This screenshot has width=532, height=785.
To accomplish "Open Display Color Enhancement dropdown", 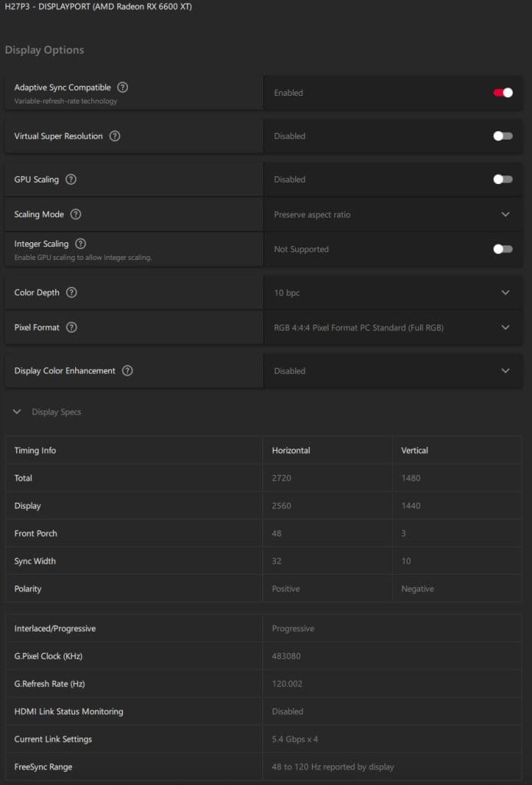I will 505,371.
